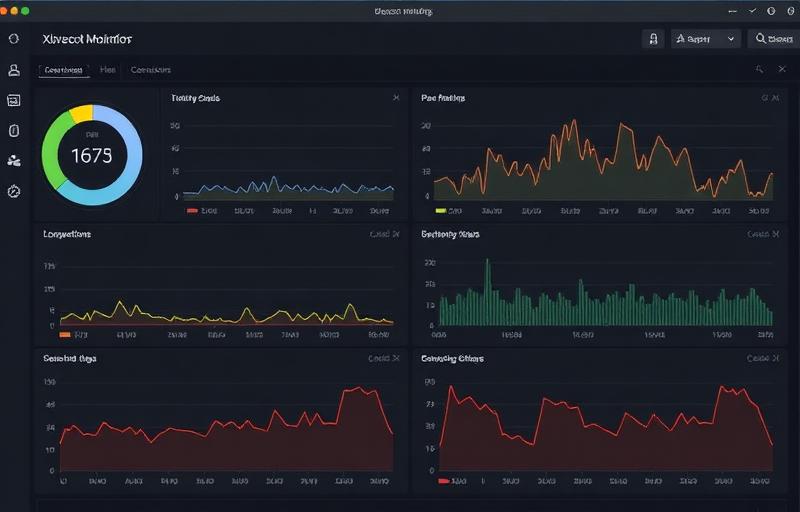This screenshot has height=512, width=800.
Task: Toggle the red legend series on the blue line chart
Action: coord(192,211)
